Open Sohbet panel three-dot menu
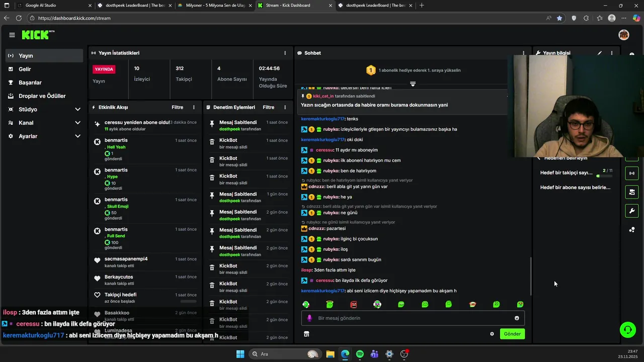The height and width of the screenshot is (362, 644). click(523, 53)
